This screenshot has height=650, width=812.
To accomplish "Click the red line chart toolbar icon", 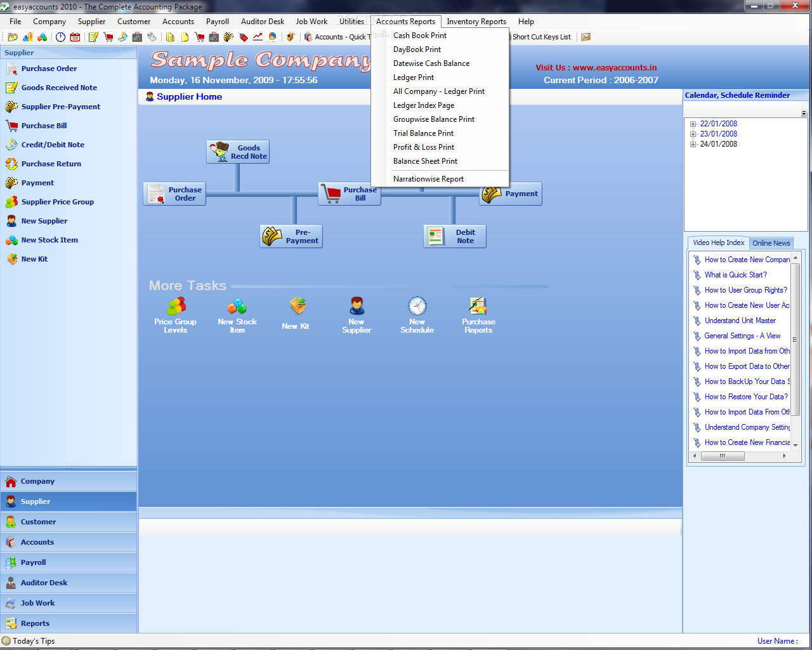I will pyautogui.click(x=258, y=37).
